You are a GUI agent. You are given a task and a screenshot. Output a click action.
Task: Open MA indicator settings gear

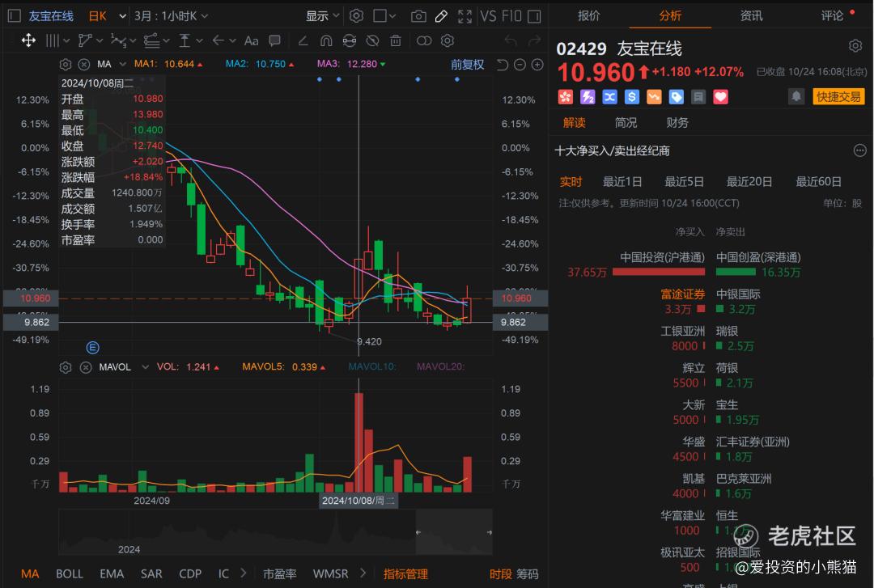coord(66,65)
